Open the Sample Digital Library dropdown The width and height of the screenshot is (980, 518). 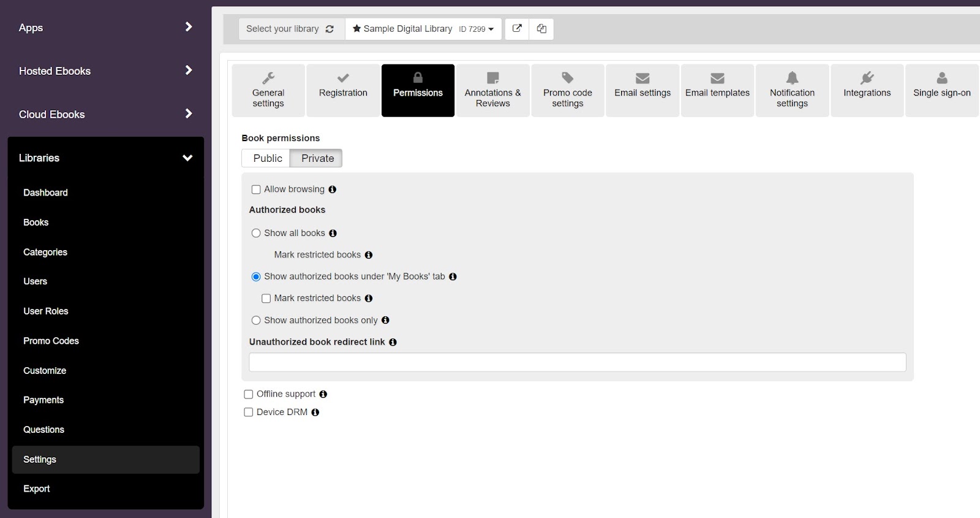[423, 29]
